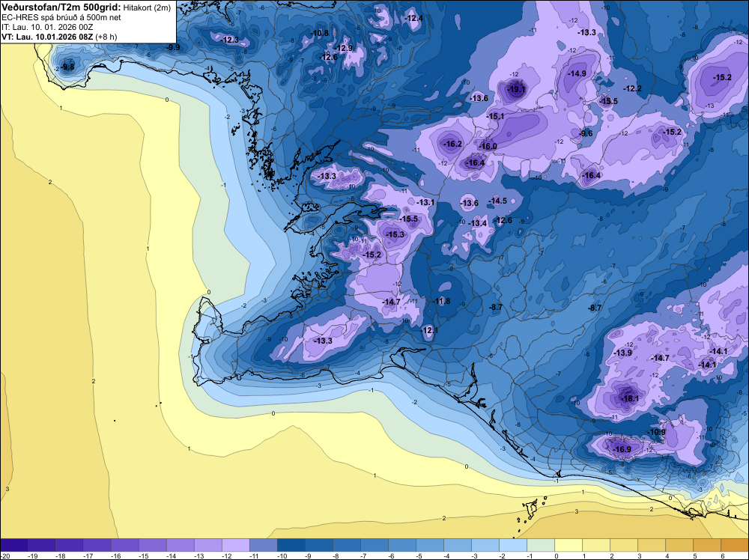Click the -9.9 temperature value
Viewport: 749px width, 560px height.
pos(173,47)
